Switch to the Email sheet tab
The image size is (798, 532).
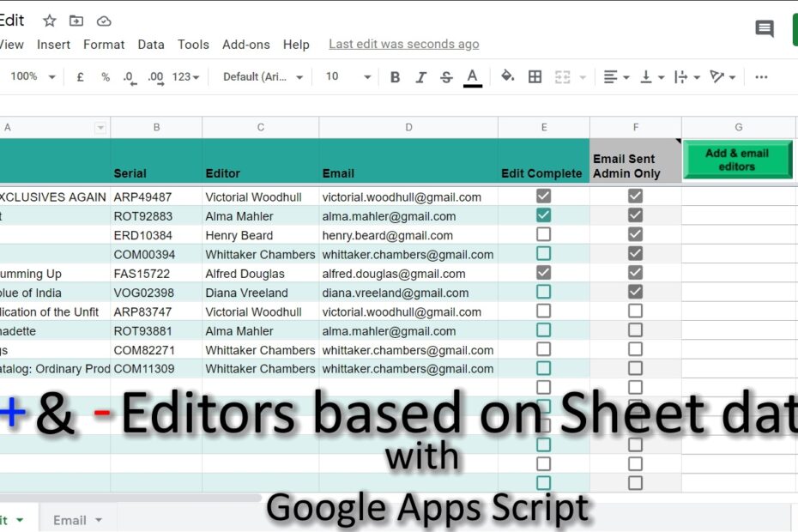[70, 520]
